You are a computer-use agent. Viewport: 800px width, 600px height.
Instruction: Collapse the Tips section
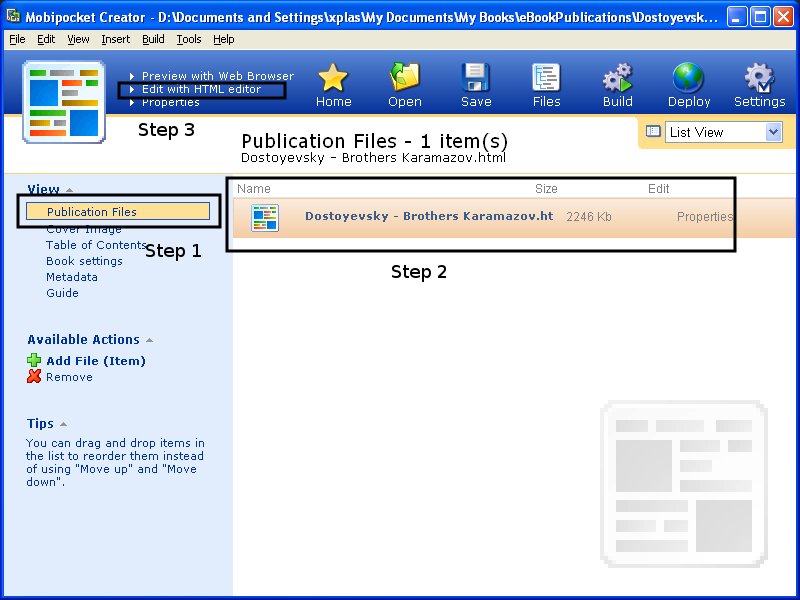[63, 424]
